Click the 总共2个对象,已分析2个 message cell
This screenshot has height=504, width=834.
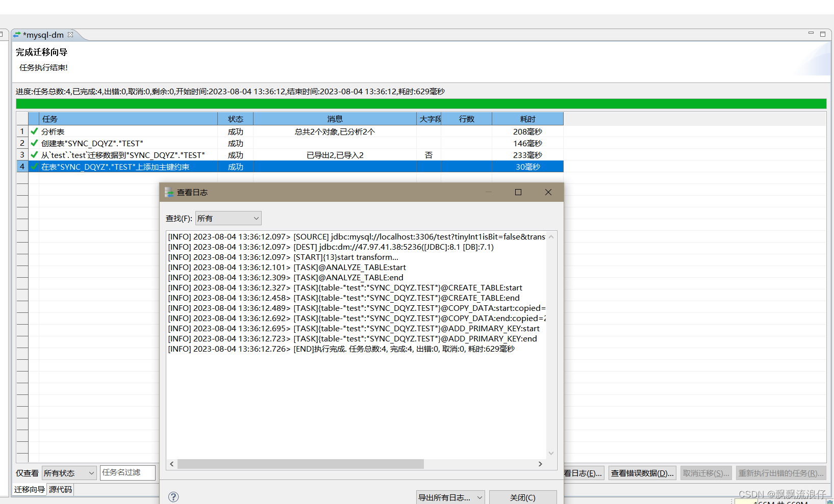click(335, 131)
